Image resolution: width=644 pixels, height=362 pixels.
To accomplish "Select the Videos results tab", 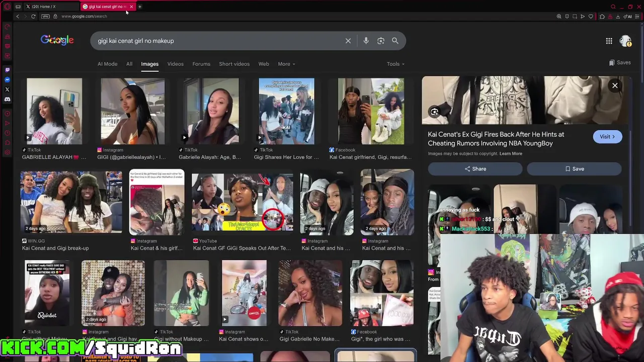I will coord(176,64).
